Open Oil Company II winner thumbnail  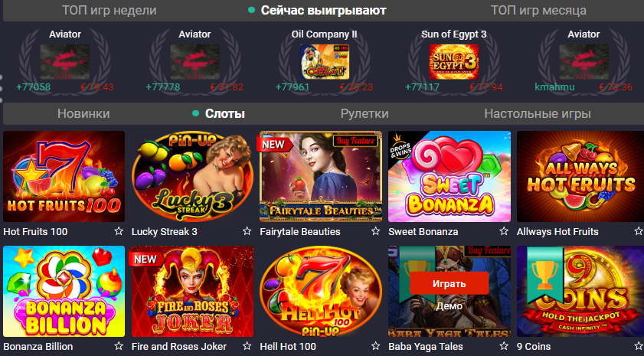pyautogui.click(x=325, y=61)
